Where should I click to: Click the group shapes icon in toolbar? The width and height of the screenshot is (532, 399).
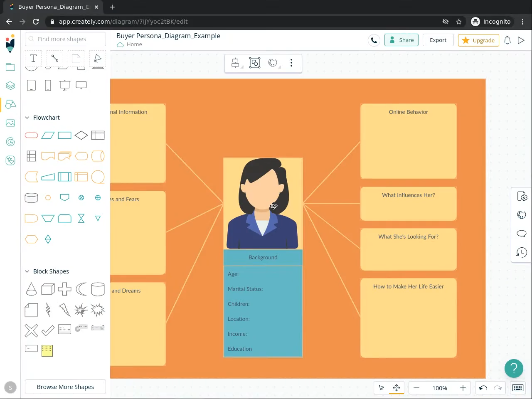point(254,63)
